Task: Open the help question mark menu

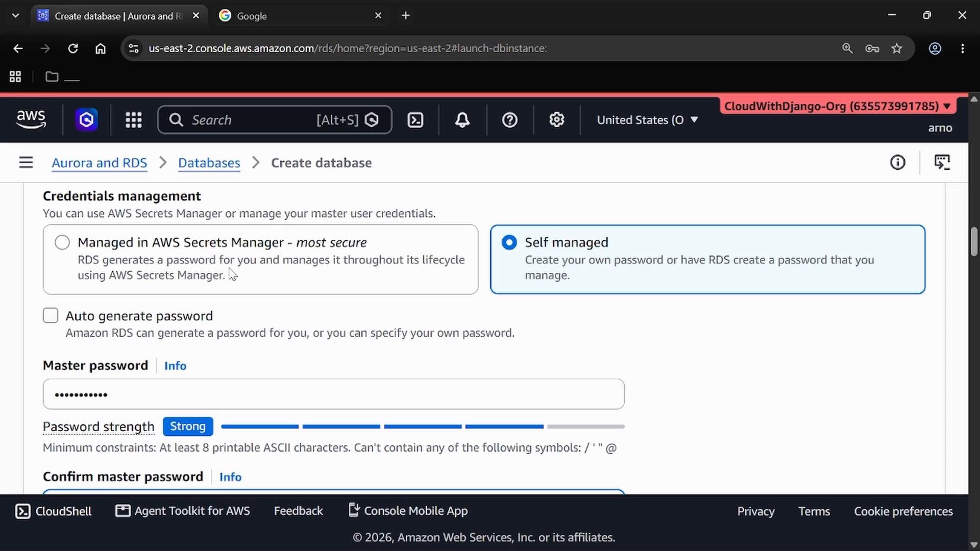Action: click(x=510, y=120)
